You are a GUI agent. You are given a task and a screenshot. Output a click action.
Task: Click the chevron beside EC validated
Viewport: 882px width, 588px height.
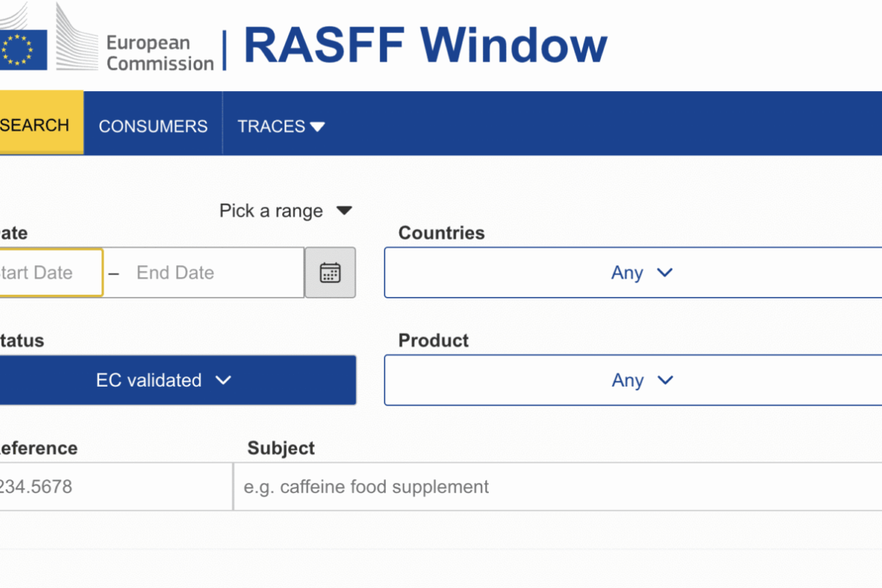pos(223,380)
